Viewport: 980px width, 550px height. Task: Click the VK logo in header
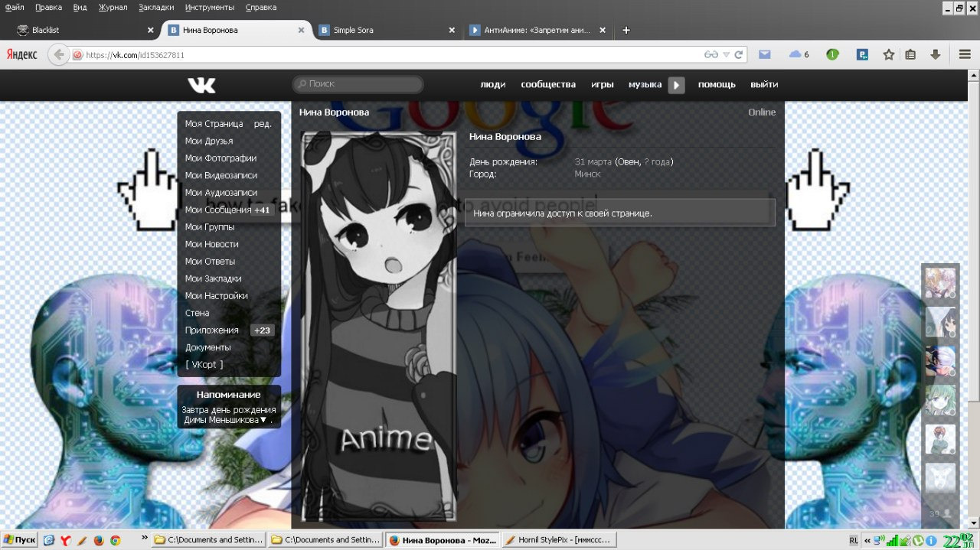(202, 85)
